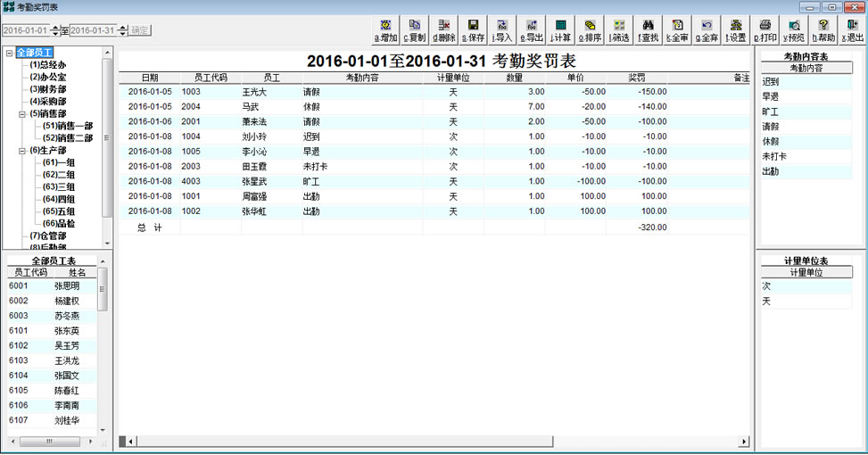Click the main table scroll-right arrow
The width and height of the screenshot is (868, 455).
point(744,441)
